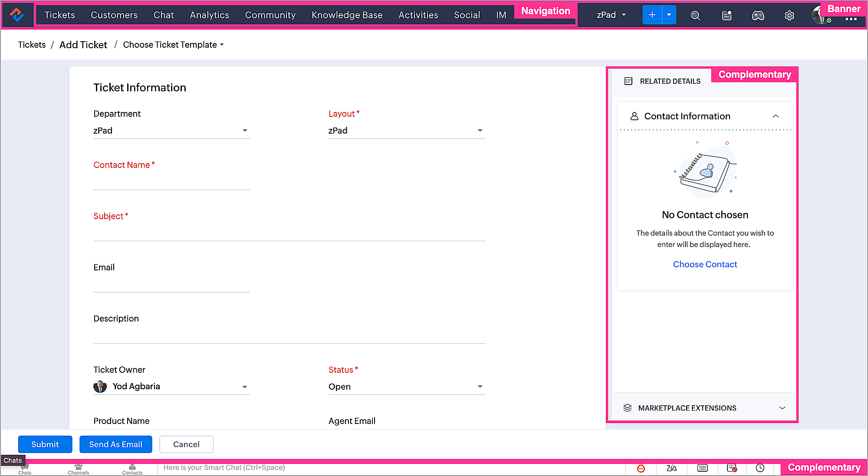This screenshot has height=476, width=868.
Task: Open Channels in the bottom bar
Action: 79,469
